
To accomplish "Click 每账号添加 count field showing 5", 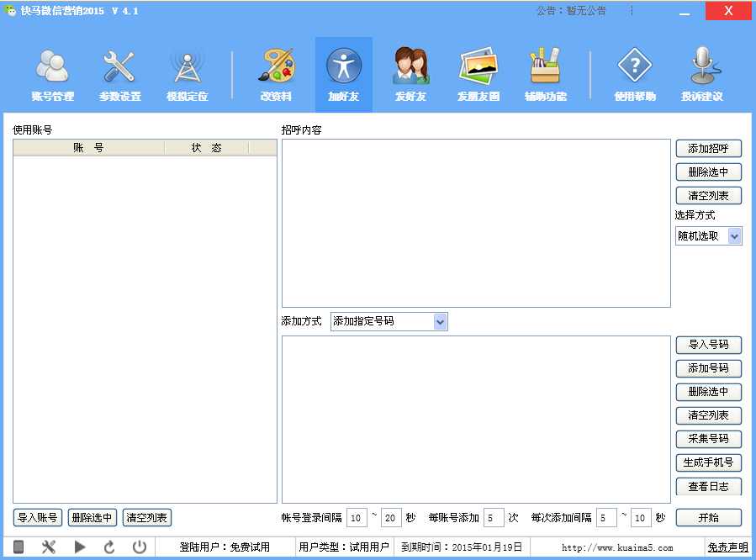I will point(494,518).
